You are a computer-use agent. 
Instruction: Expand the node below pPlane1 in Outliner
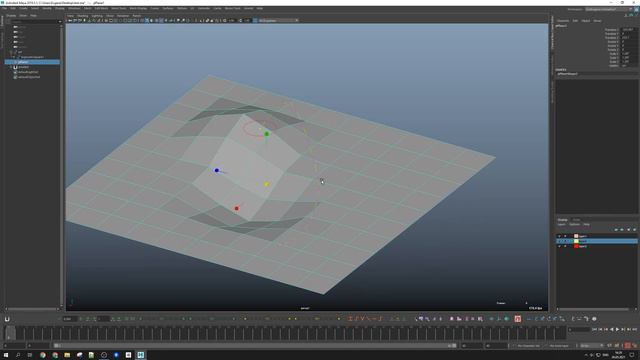[11, 67]
